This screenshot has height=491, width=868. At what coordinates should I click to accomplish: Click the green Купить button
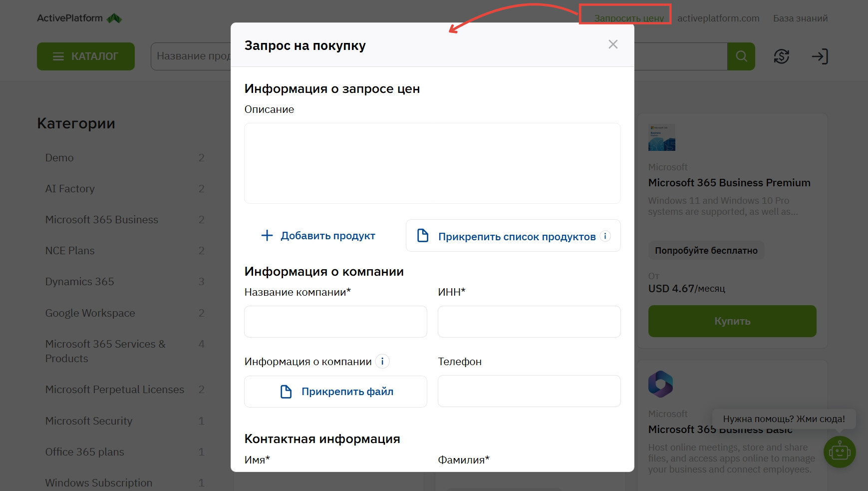[x=732, y=321]
